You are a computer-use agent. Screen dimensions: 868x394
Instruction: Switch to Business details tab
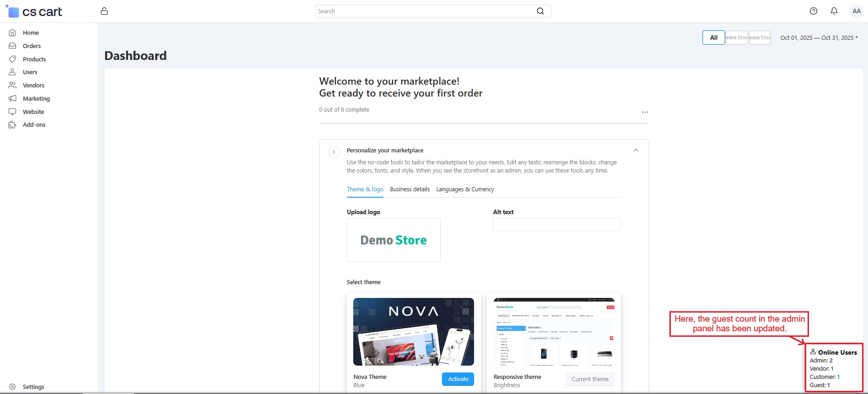tap(410, 189)
